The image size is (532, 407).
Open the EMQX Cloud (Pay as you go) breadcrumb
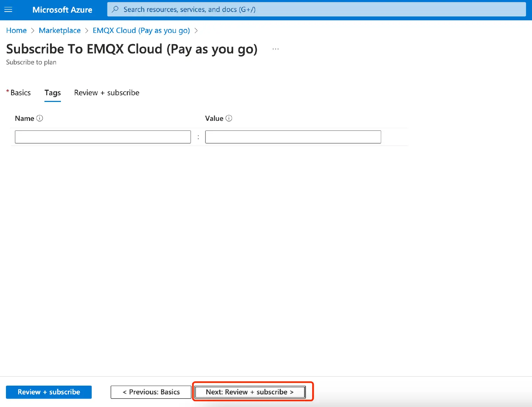point(141,30)
